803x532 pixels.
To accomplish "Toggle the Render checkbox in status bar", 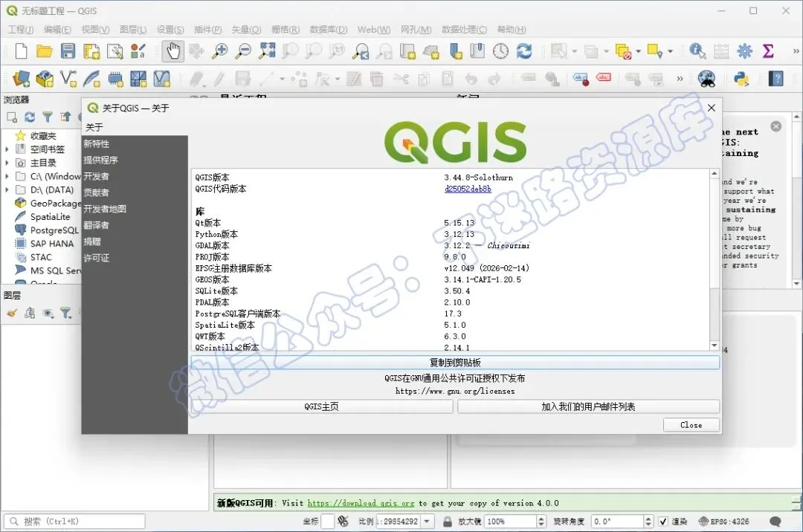I will click(x=663, y=522).
